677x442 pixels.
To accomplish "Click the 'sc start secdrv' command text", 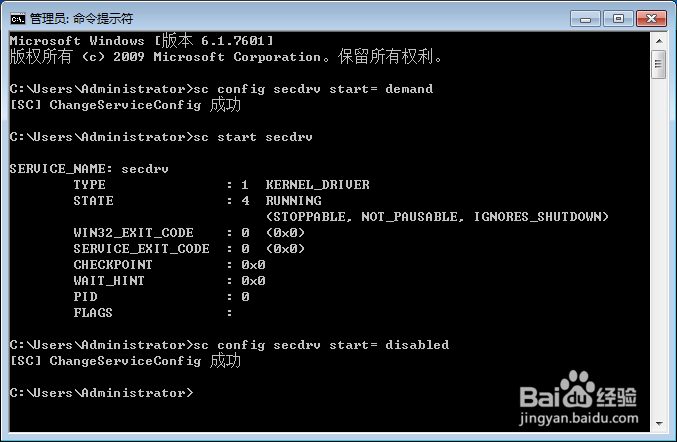I will (x=253, y=137).
